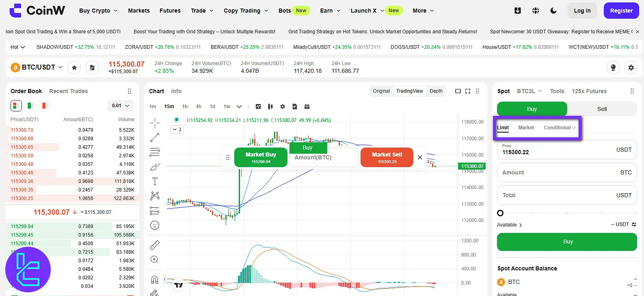The height and width of the screenshot is (296, 644).
Task: Open the lightbulb tips icon
Action: [x=613, y=67]
